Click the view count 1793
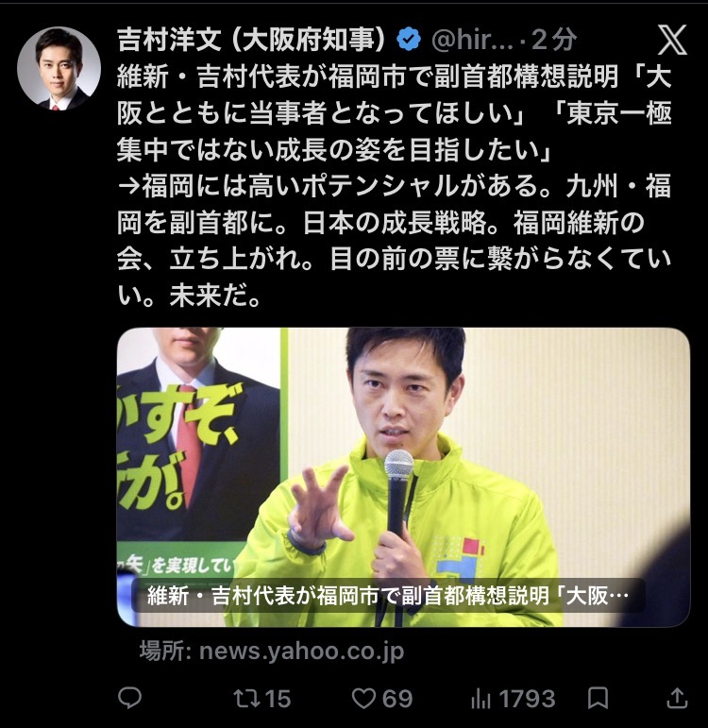Screen dimensions: 708x728 (527, 699)
